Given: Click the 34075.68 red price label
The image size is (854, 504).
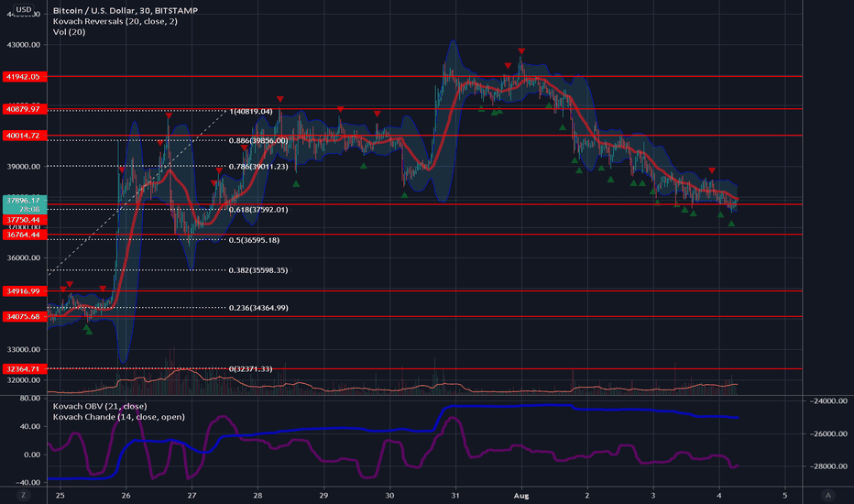Looking at the screenshot, I should 25,316.
